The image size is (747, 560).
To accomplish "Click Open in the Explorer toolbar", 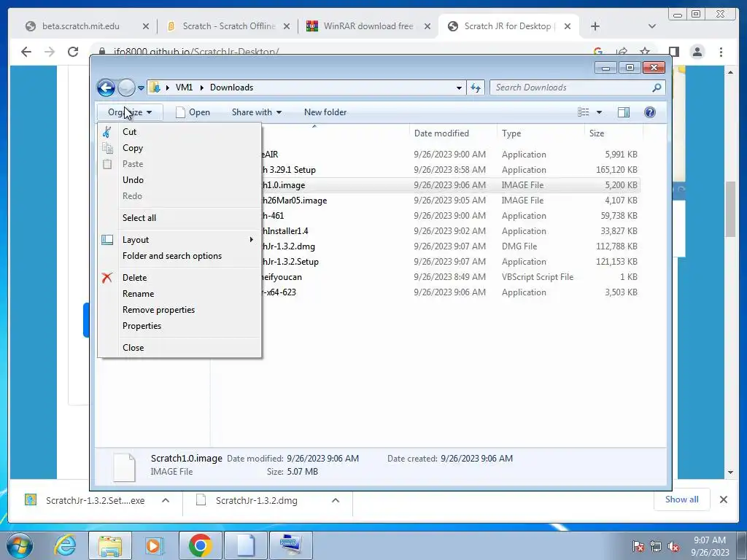I will [x=193, y=112].
